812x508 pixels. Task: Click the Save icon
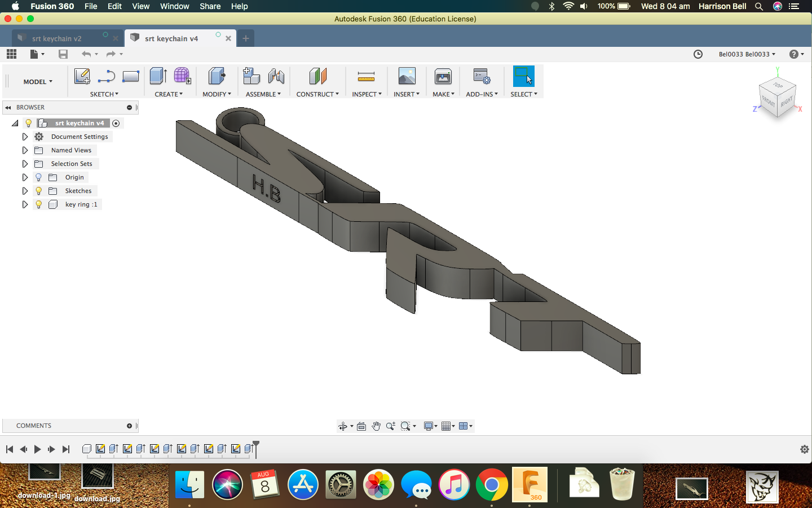[63, 54]
